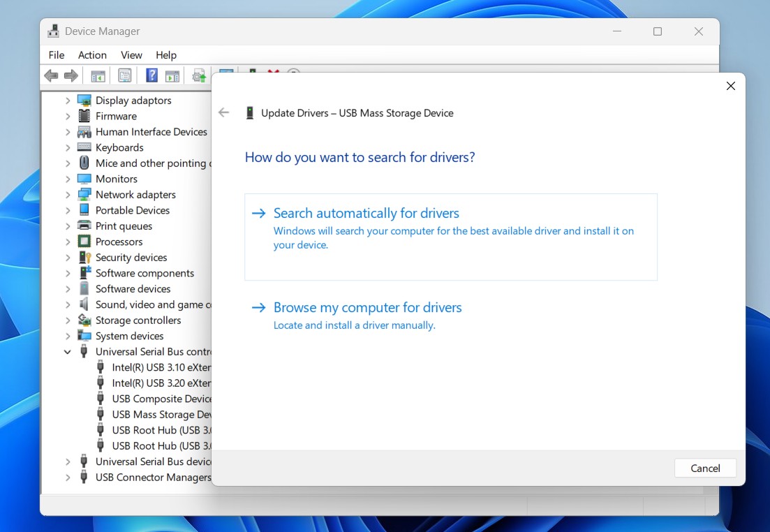Select the Security devices key icon
Image resolution: width=770 pixels, height=532 pixels.
[84, 258]
